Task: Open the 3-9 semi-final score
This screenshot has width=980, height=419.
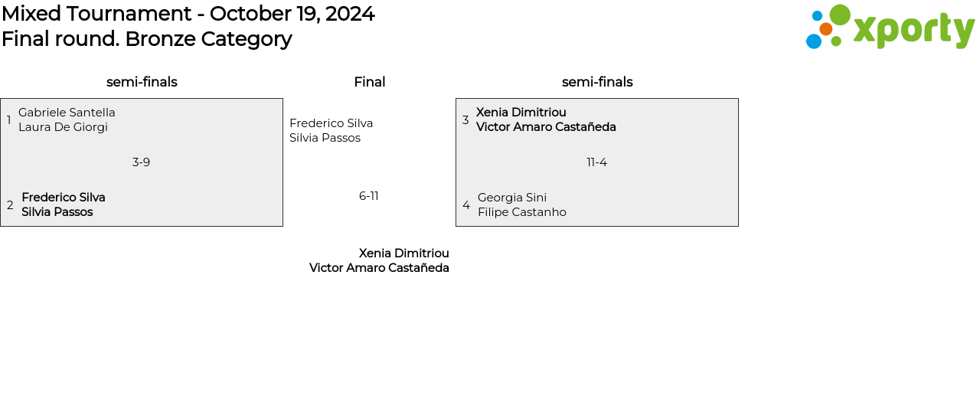Action: (141, 162)
